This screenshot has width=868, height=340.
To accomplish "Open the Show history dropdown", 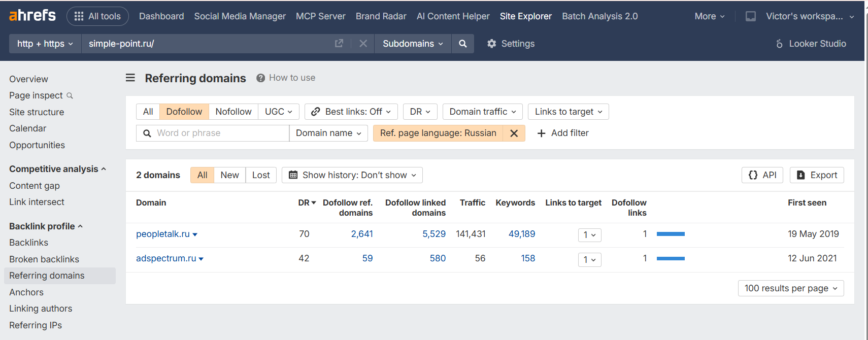I will click(x=352, y=175).
